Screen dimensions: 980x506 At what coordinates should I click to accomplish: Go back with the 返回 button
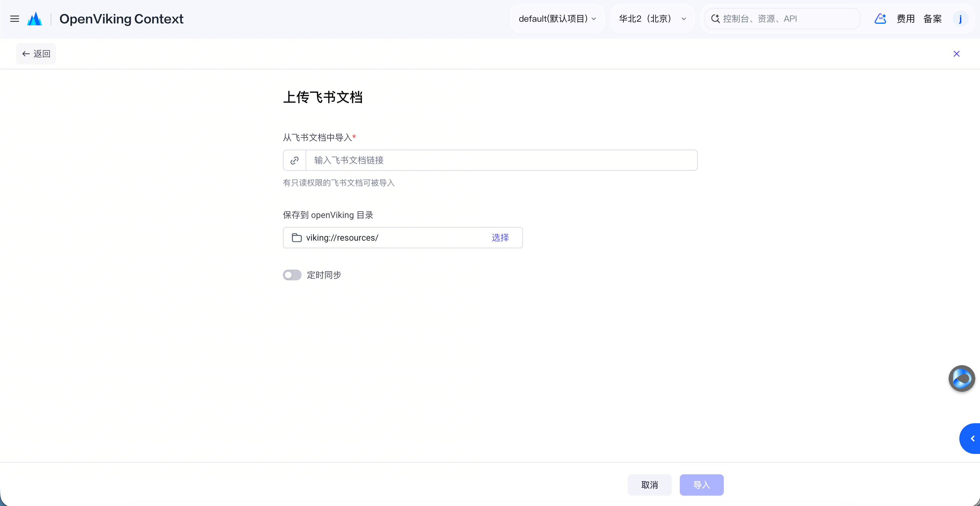36,54
